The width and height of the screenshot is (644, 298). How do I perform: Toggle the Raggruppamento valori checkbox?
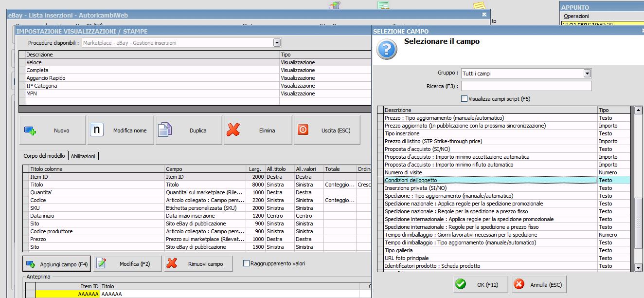point(246,263)
